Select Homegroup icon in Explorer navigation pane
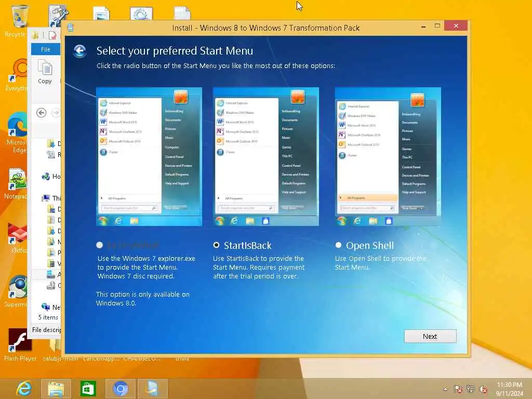532x399 pixels. coord(46,177)
